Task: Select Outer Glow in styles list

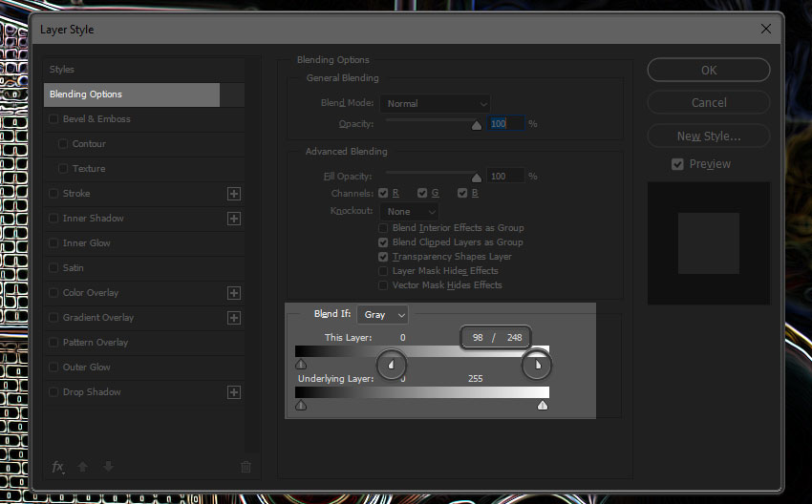Action: 87,367
